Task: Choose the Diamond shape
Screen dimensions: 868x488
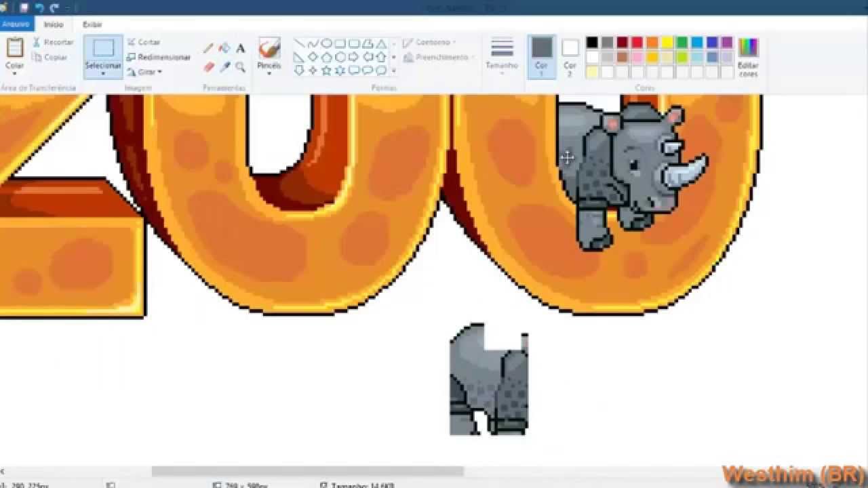Action: [313, 57]
